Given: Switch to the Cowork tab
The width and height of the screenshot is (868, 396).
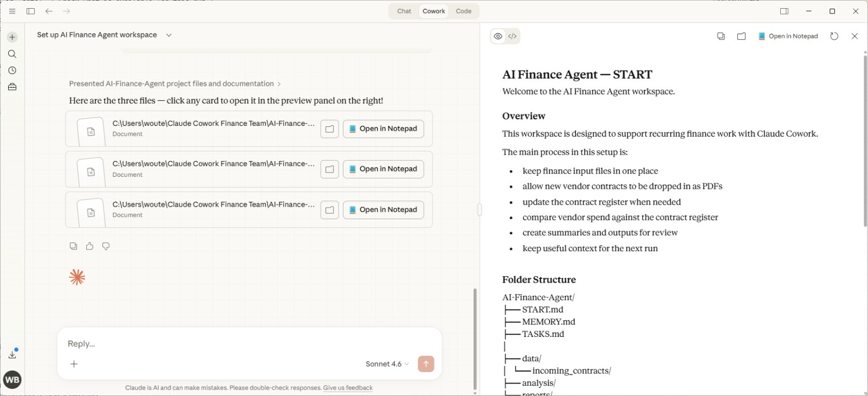Looking at the screenshot, I should [434, 11].
